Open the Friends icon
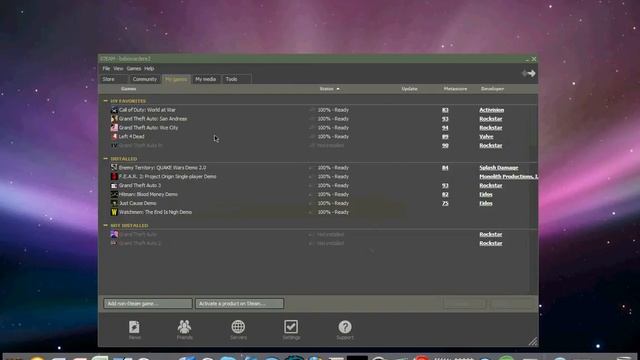This screenshot has height=360, width=640. click(x=184, y=327)
